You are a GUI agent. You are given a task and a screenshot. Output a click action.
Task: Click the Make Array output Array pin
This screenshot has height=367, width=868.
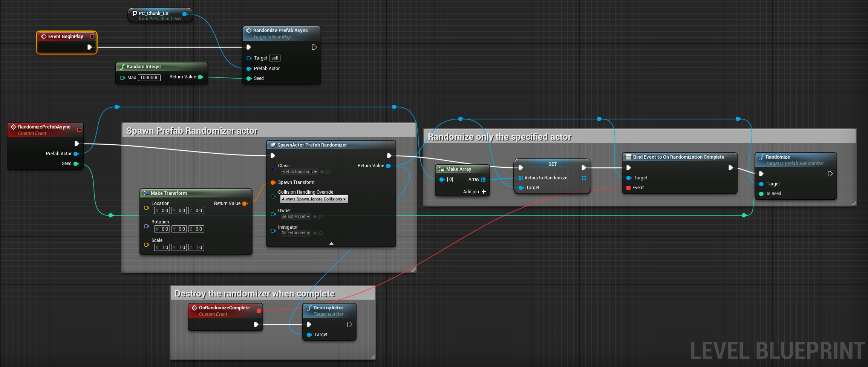(483, 179)
